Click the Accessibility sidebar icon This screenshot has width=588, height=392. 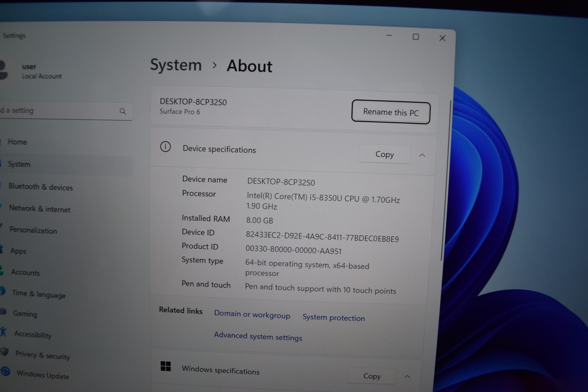point(3,332)
